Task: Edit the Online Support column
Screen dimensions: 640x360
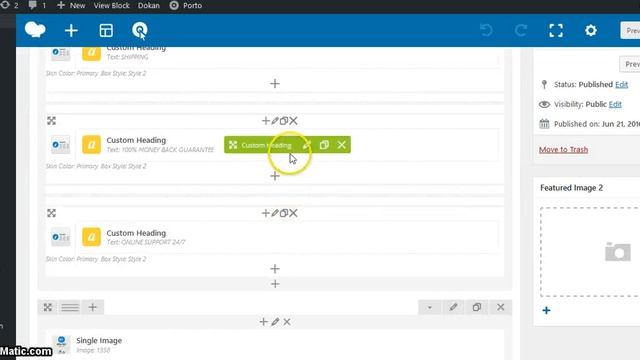Action: 275,213
